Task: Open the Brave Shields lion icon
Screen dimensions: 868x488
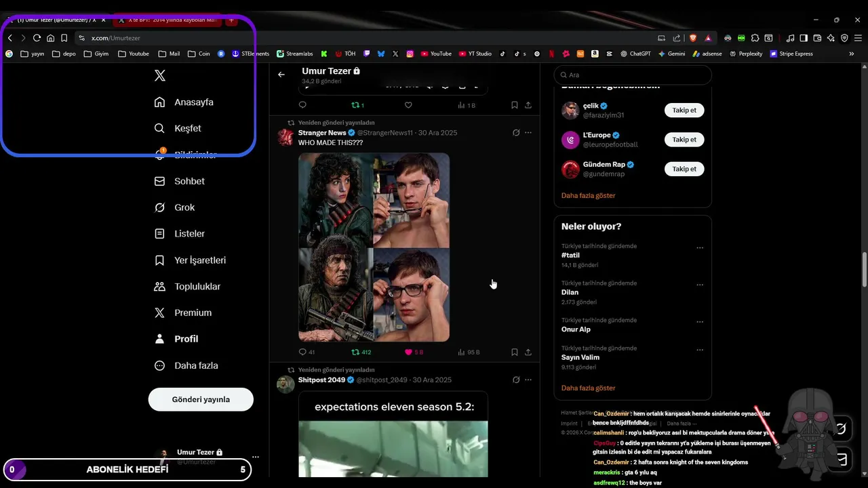Action: click(x=693, y=38)
